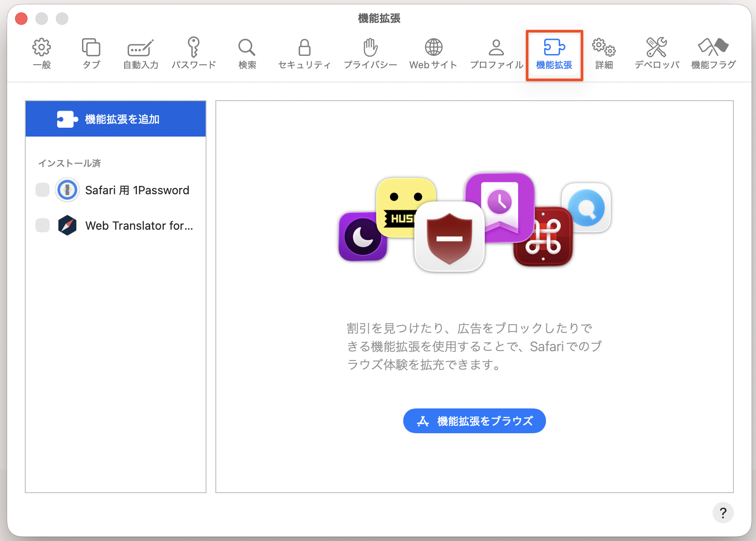Open the プロファイル person pane
This screenshot has width=756, height=541.
coord(496,54)
